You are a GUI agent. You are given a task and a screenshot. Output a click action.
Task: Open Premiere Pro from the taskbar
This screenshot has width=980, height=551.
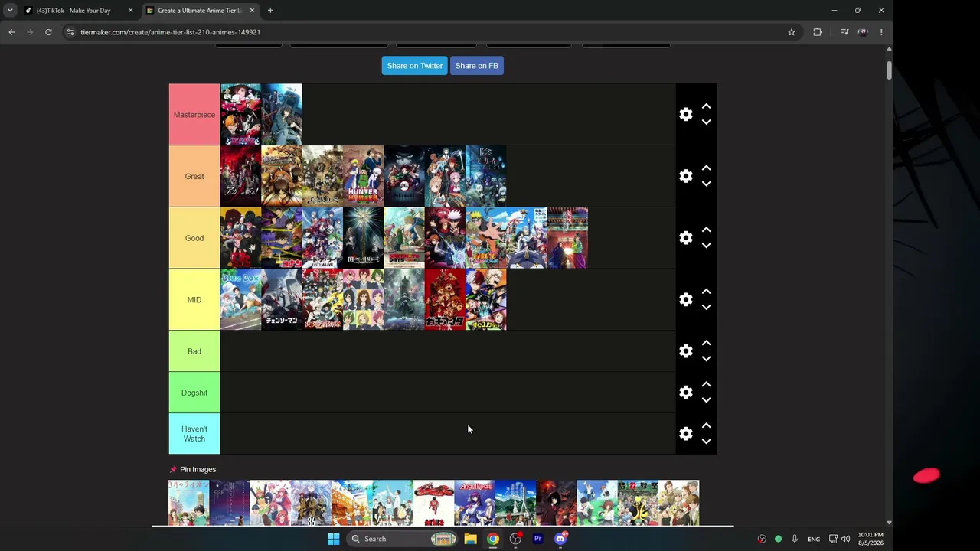(x=537, y=539)
